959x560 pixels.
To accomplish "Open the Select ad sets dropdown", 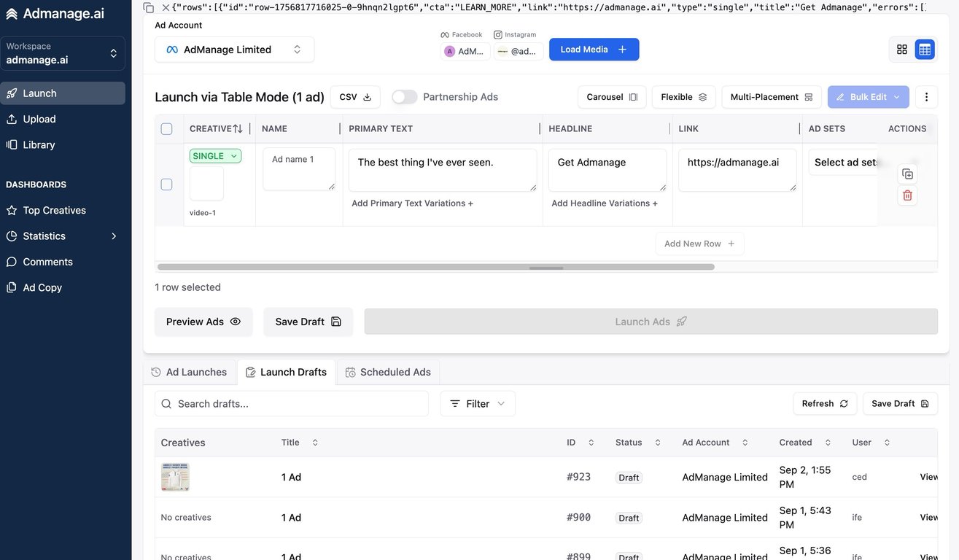I will [x=845, y=163].
